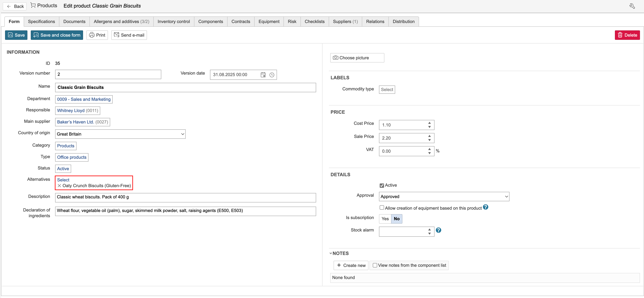The height and width of the screenshot is (298, 644).
Task: Increase the Sale Price value
Action: pos(429,136)
